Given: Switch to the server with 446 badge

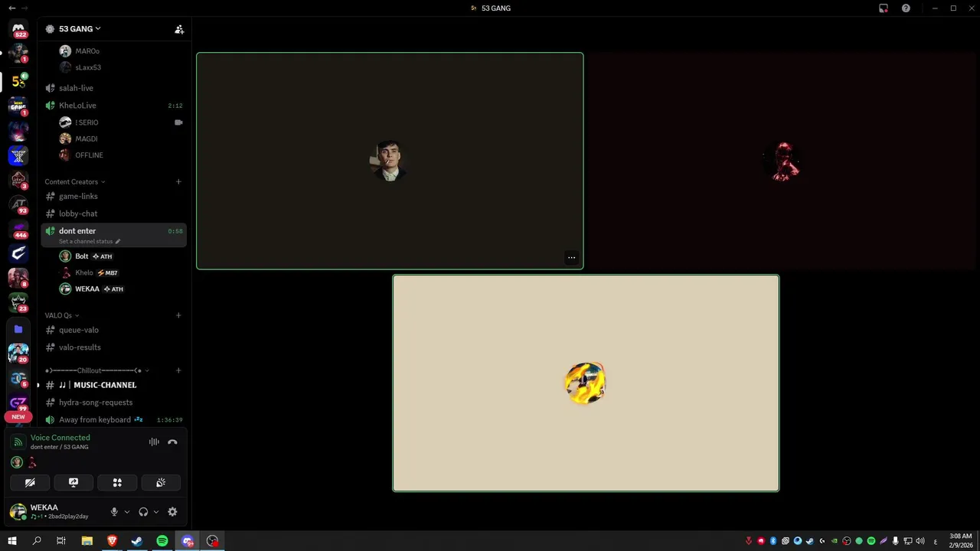Looking at the screenshot, I should pos(18,228).
